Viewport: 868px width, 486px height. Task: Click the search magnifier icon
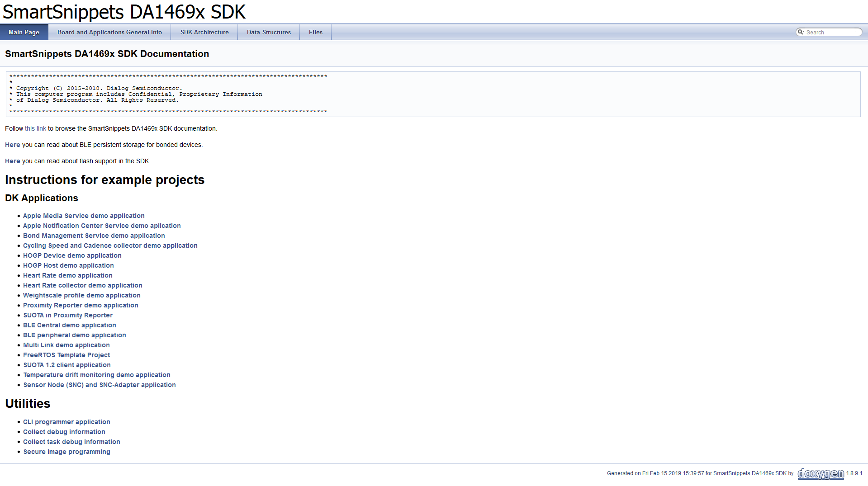(801, 32)
